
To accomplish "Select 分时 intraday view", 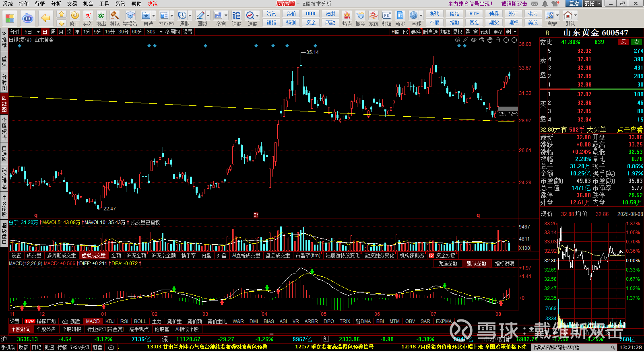I will [15, 32].
